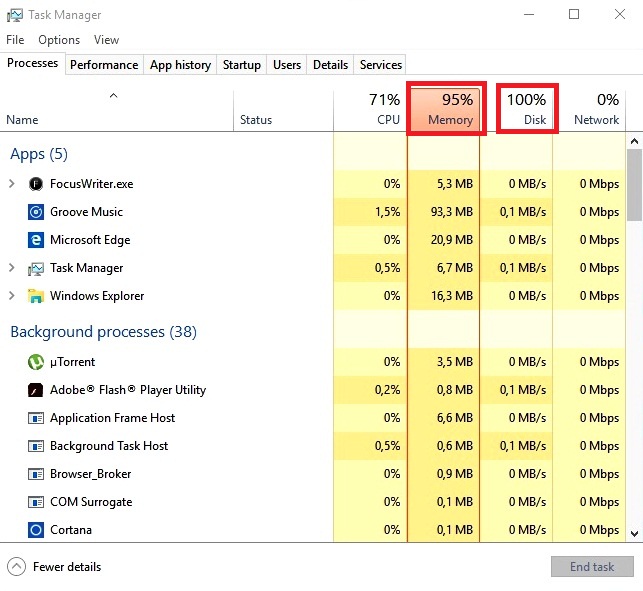Image resolution: width=643 pixels, height=591 pixels.
Task: Click the 93,3 MB memory value
Action: (451, 212)
